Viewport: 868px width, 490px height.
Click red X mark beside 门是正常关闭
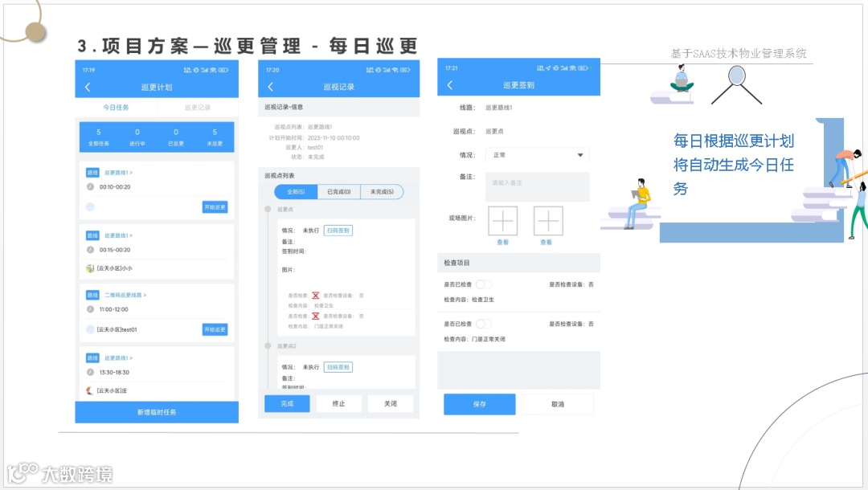point(316,316)
